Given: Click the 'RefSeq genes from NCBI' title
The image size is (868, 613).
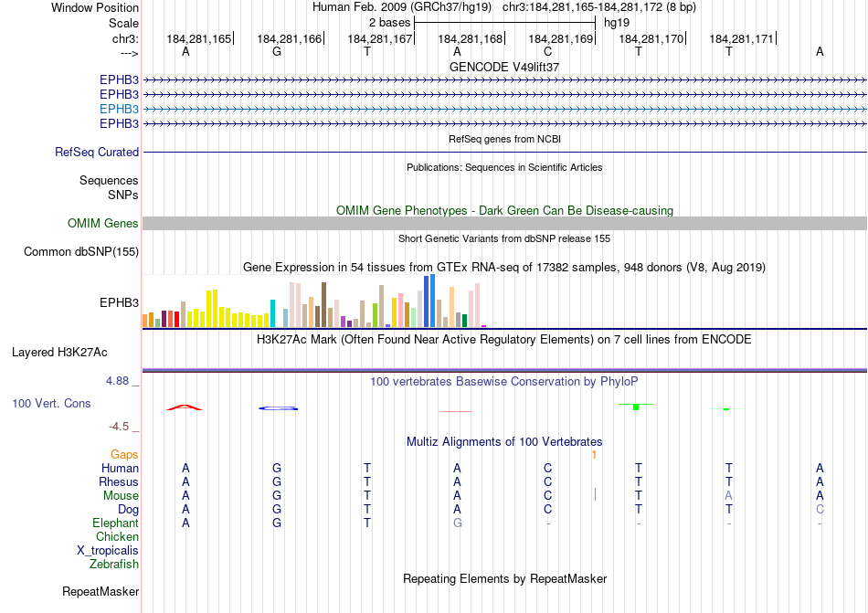Looking at the screenshot, I should click(x=505, y=140).
